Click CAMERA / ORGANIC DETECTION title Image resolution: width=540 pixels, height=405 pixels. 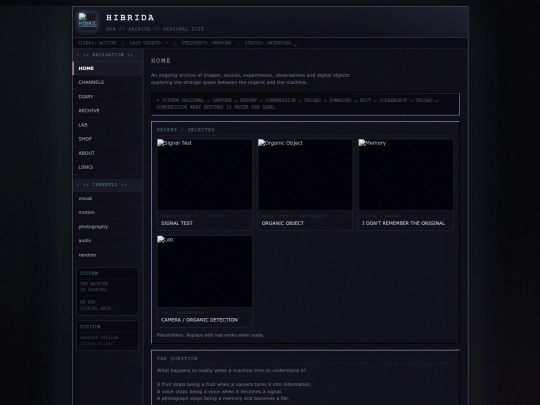pos(199,320)
